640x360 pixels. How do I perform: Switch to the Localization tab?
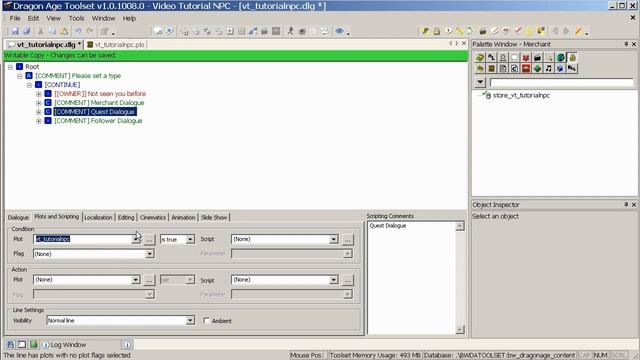(x=98, y=218)
